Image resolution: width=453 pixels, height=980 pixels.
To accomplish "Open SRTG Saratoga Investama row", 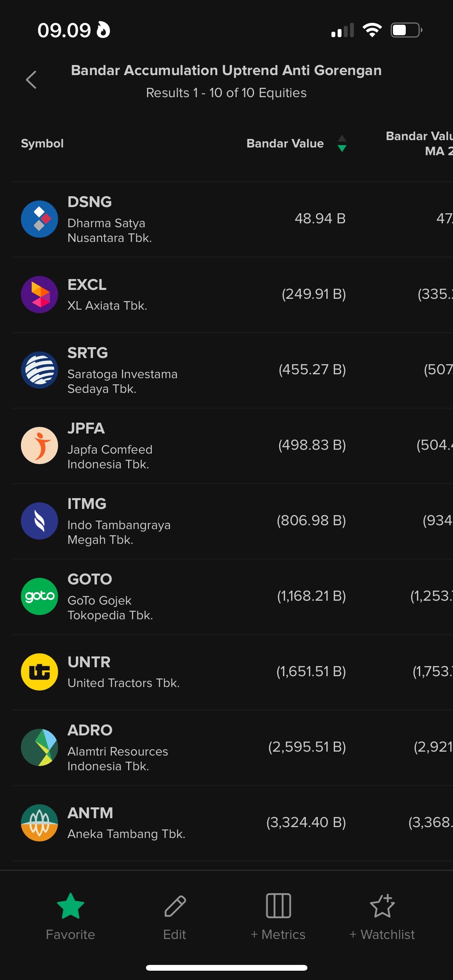I will click(122, 370).
